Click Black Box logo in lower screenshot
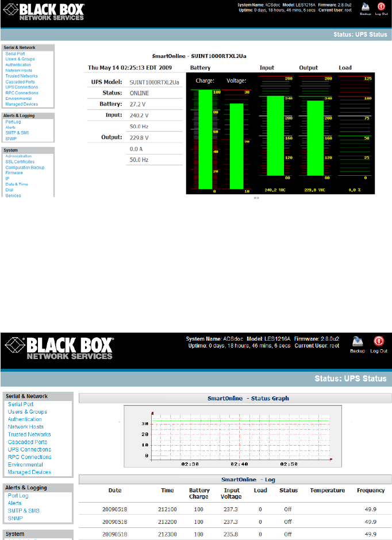The image size is (392, 540). (59, 349)
